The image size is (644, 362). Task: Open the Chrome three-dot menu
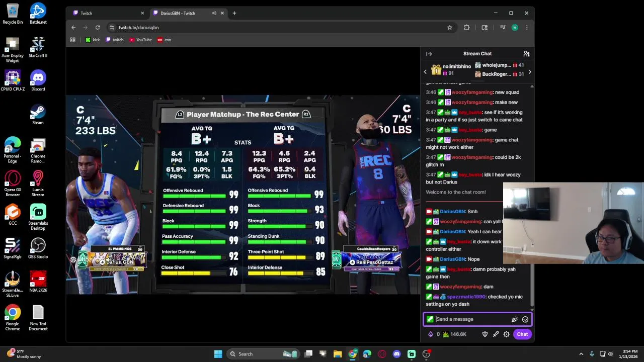527,28
